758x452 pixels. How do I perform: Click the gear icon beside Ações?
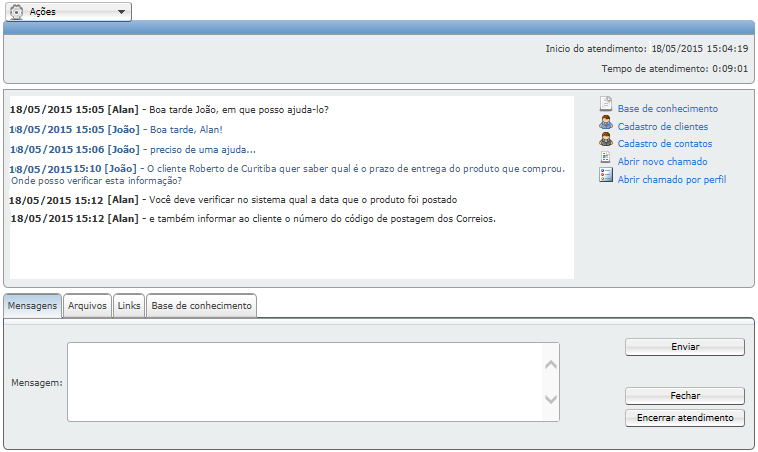click(16, 12)
